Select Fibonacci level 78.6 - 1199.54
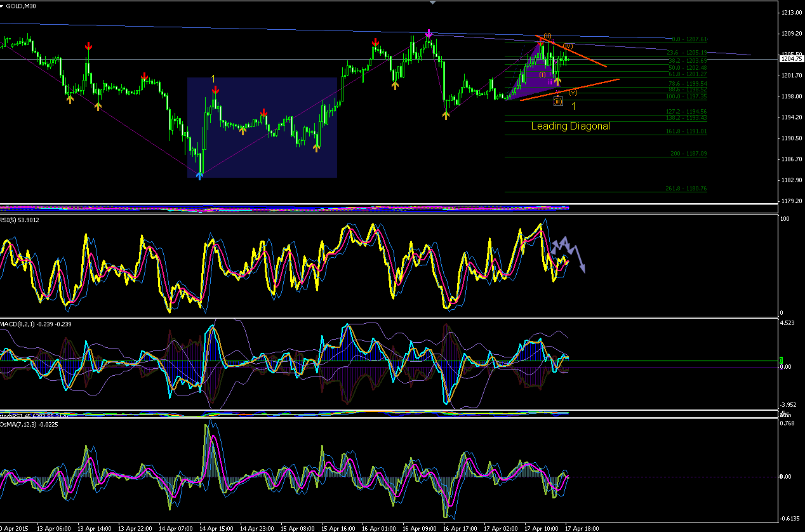 pos(688,84)
